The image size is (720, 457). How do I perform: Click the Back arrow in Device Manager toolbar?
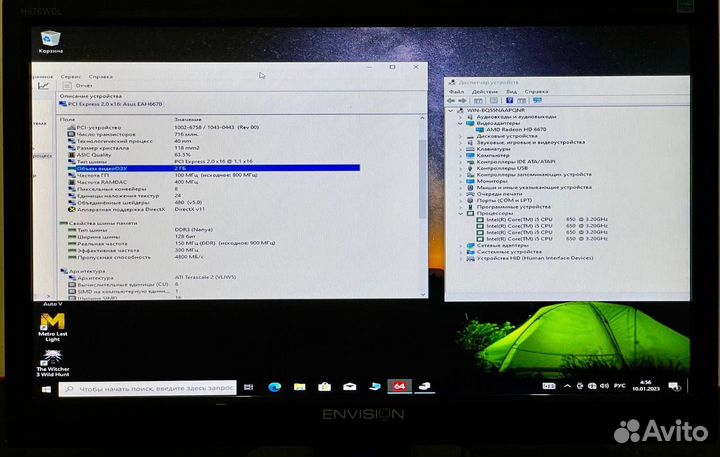[x=451, y=101]
